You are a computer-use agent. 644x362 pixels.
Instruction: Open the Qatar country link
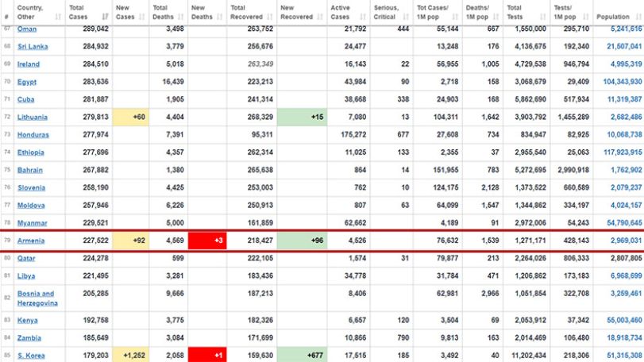click(26, 259)
